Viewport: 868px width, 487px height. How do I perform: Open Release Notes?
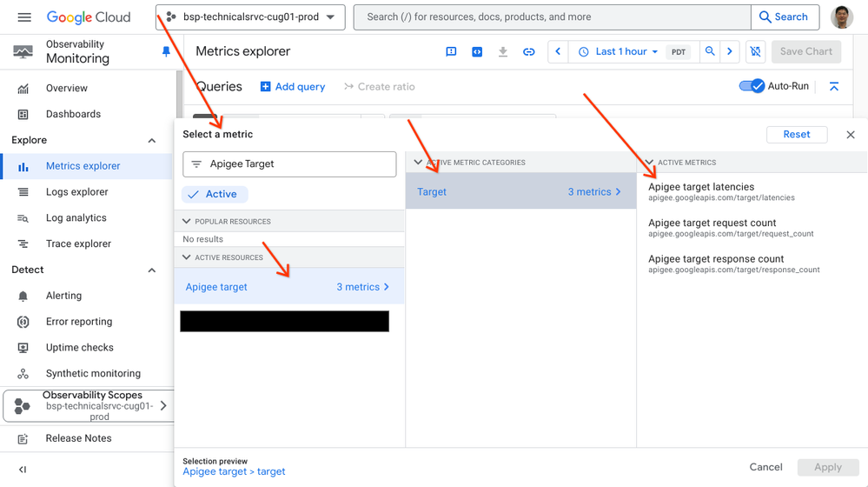tap(78, 438)
